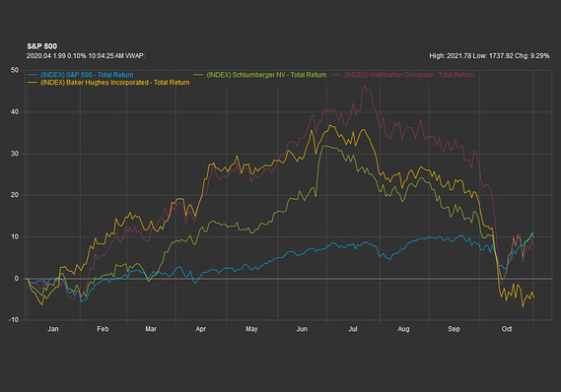The image size is (561, 392).
Task: Click the High 2021.78 Low 1737.92 stats text
Action: pyautogui.click(x=489, y=56)
